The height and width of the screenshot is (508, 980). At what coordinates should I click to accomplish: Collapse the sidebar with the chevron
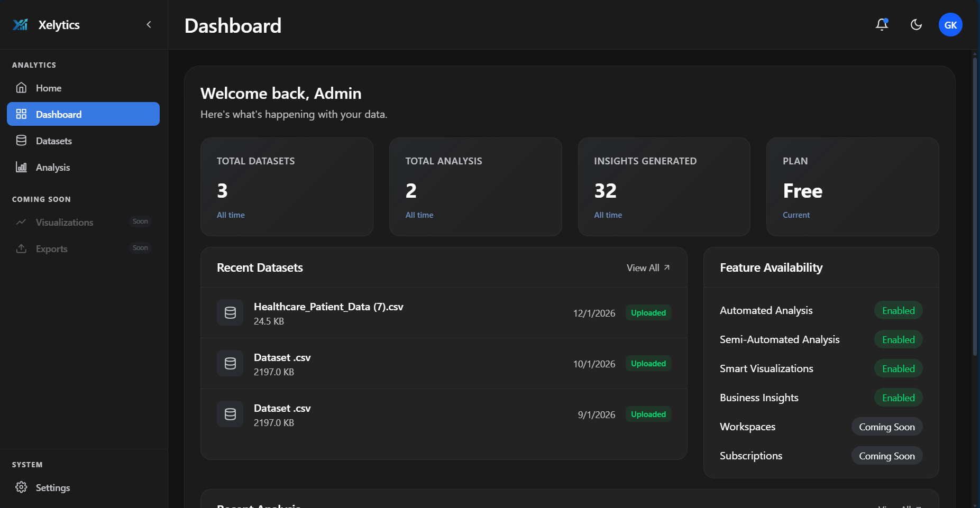(149, 24)
